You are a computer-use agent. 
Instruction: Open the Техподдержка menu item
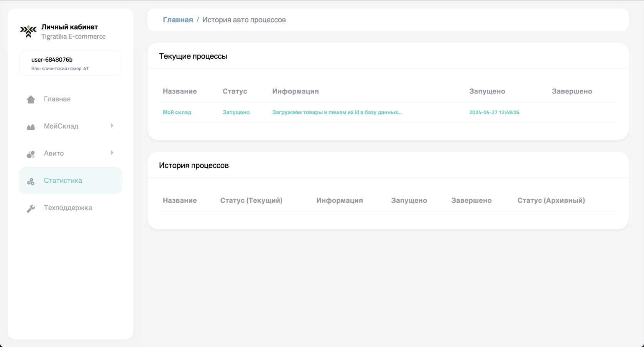click(71, 208)
